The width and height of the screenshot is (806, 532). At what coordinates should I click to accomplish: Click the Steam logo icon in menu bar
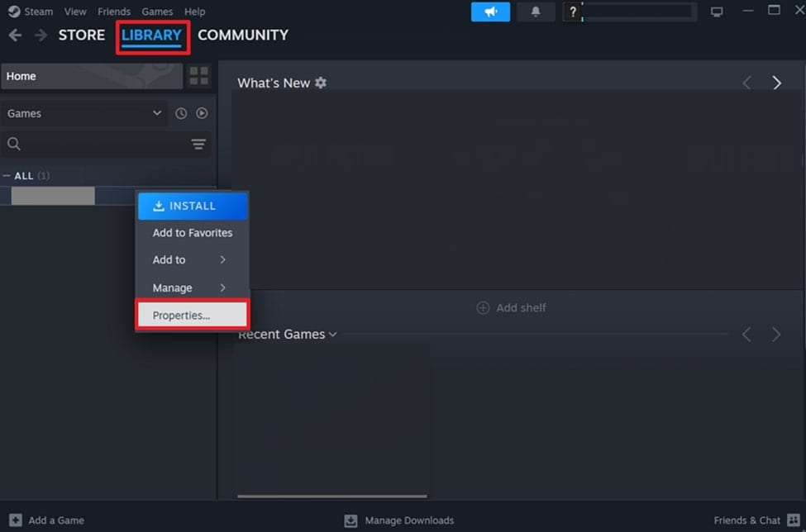(14, 12)
